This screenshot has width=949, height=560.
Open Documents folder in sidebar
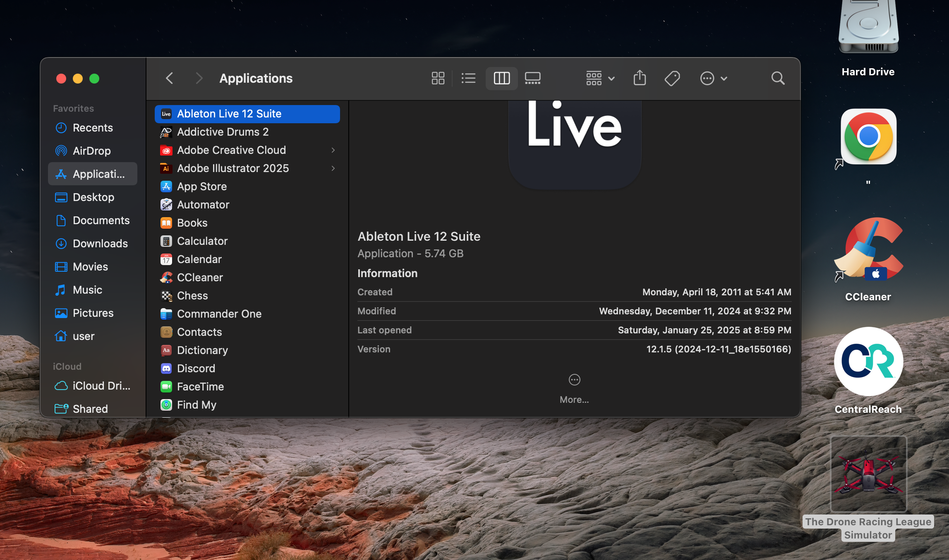[x=93, y=220]
